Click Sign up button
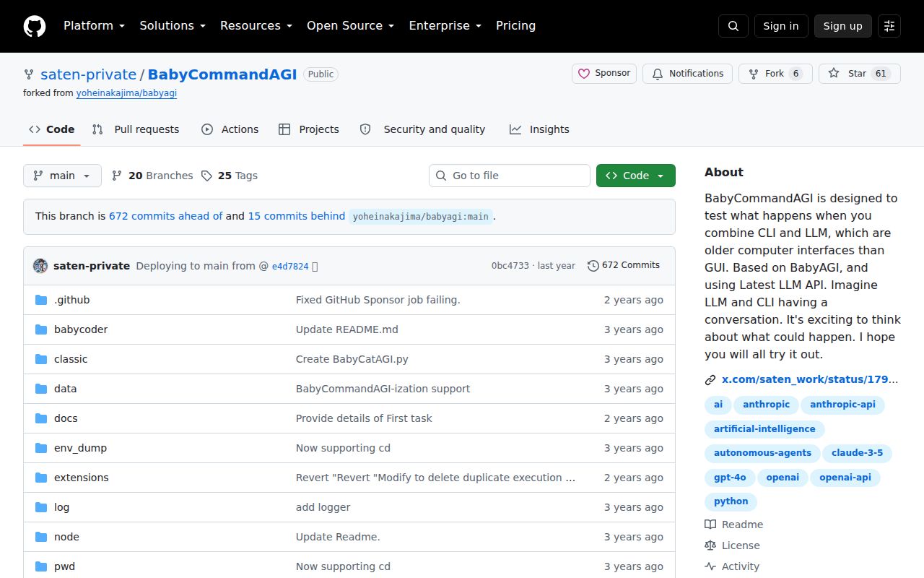The width and height of the screenshot is (924, 578). click(x=843, y=26)
